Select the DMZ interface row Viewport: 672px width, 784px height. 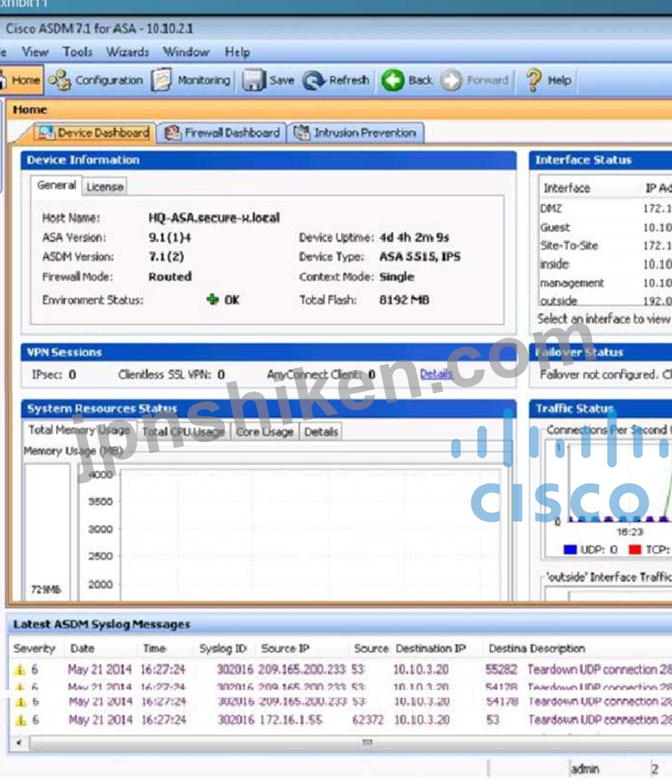coord(605,209)
